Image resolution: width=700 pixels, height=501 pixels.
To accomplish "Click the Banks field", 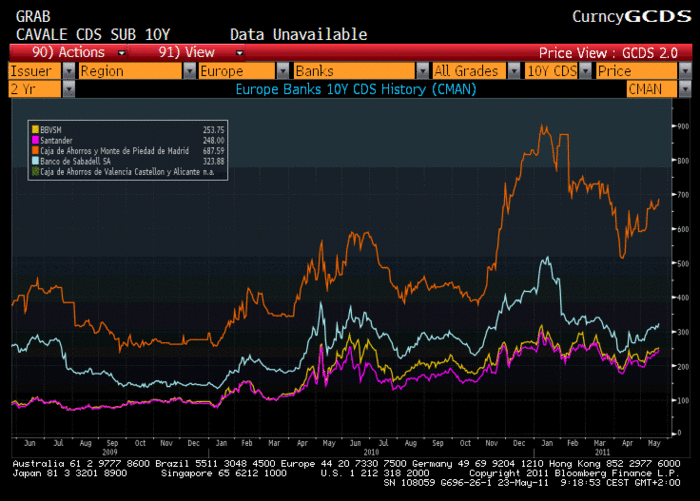I will (354, 71).
